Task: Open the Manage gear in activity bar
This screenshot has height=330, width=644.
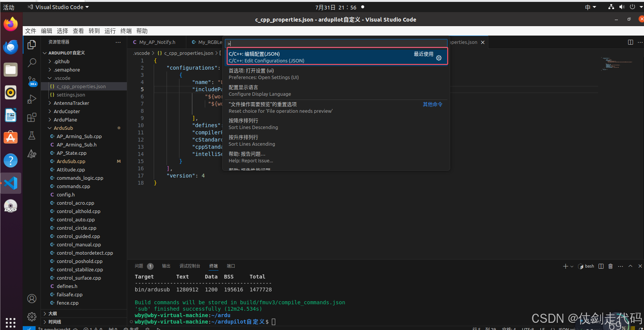Action: coord(32,316)
